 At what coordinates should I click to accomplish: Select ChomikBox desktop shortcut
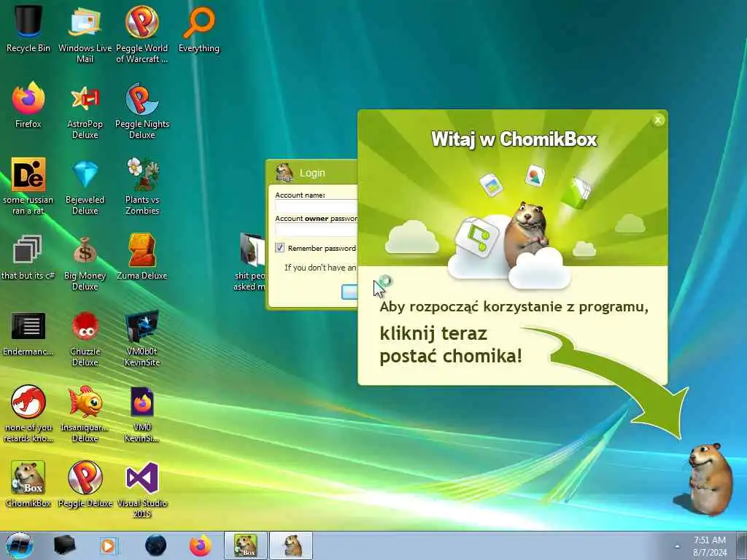pyautogui.click(x=28, y=484)
